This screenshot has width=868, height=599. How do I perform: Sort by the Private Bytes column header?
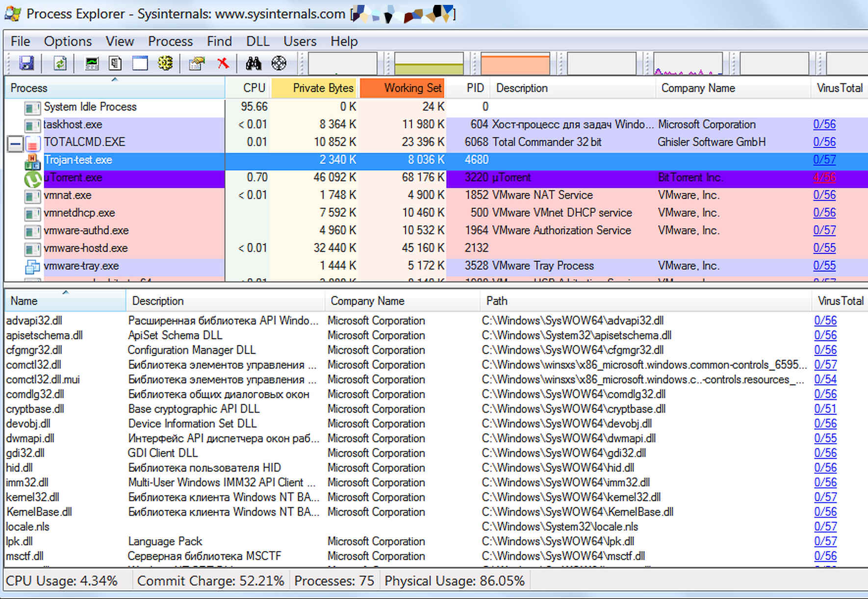click(314, 88)
